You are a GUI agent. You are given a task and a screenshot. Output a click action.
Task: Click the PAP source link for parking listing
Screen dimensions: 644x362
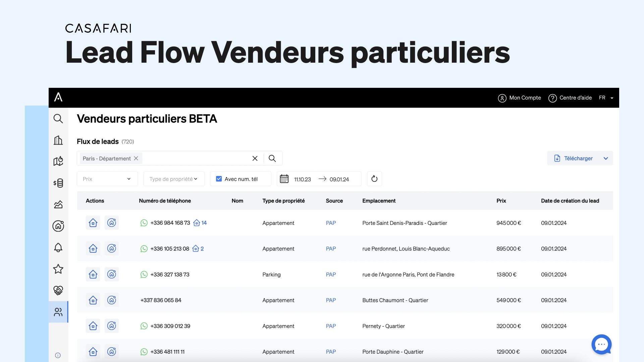331,274
